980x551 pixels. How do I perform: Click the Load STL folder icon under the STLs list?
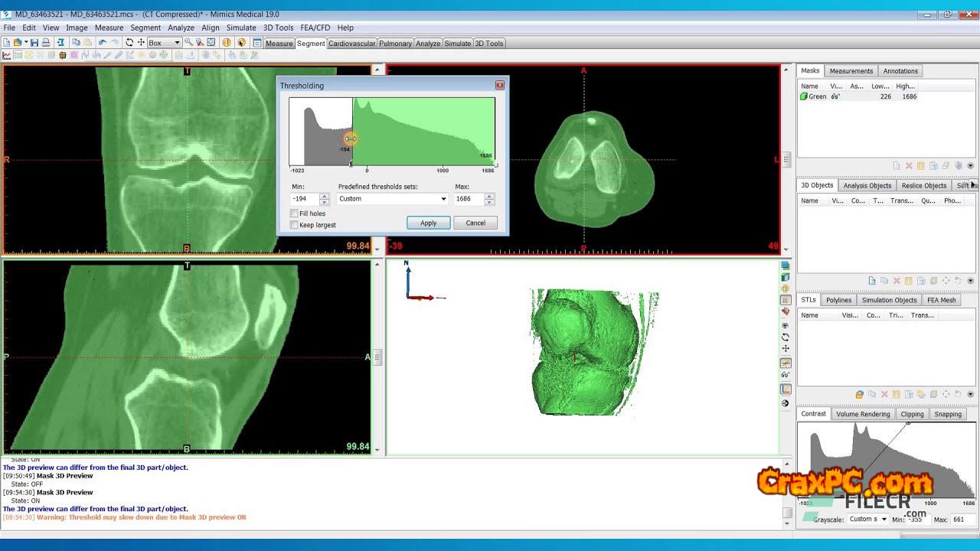(x=859, y=395)
